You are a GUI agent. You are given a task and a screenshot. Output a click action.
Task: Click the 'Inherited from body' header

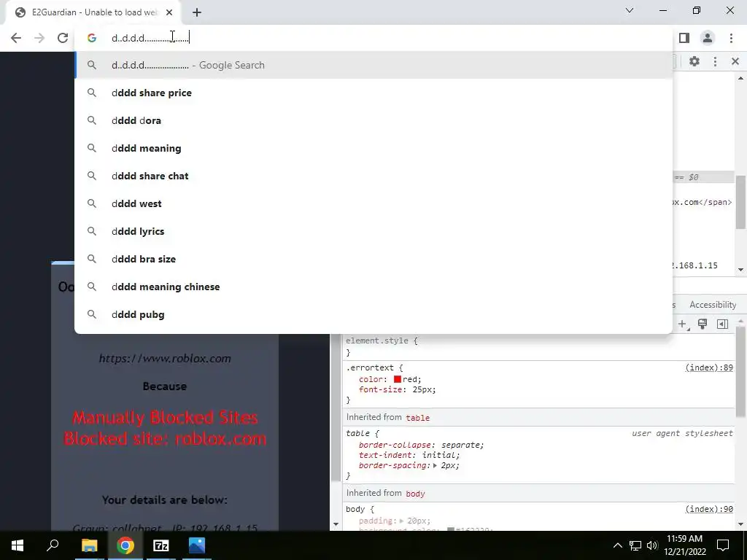385,494
